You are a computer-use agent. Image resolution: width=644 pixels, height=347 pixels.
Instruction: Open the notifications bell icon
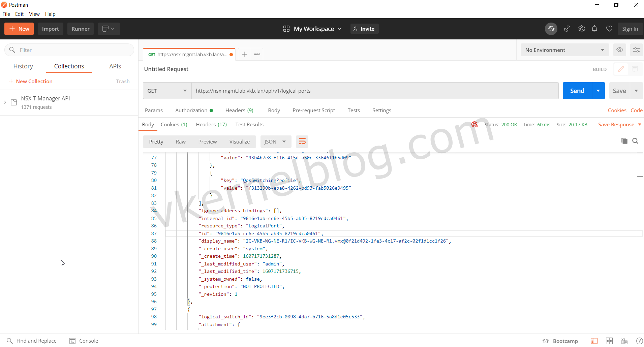click(594, 29)
